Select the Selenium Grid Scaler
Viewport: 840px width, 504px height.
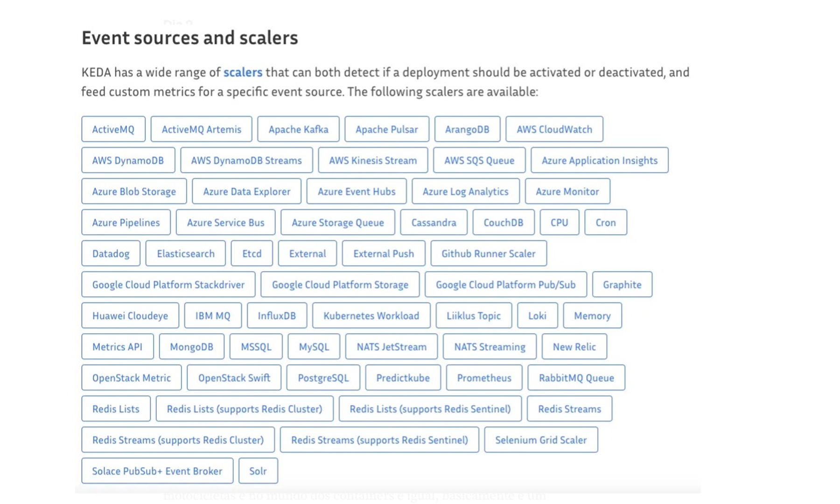tap(541, 440)
